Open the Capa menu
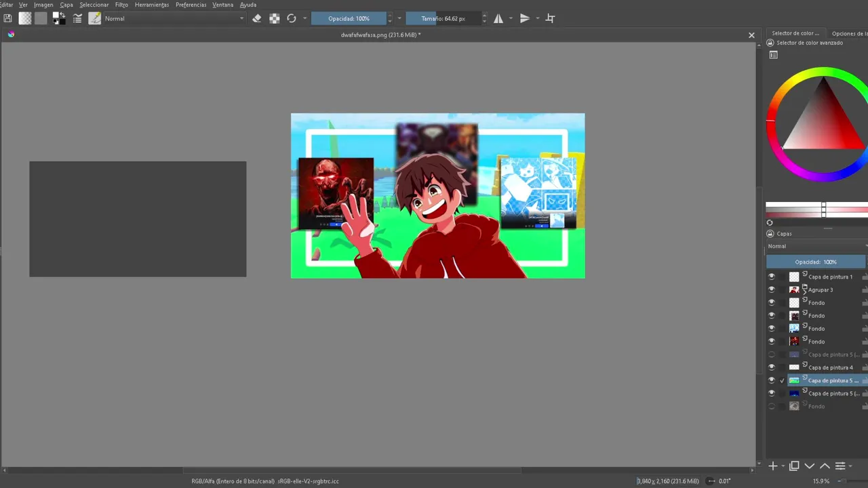868x488 pixels. (66, 5)
